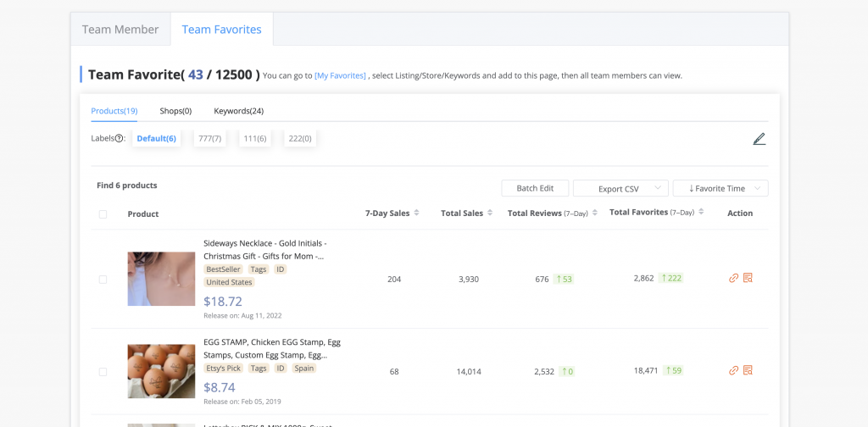
Task: Switch to the Team Member tab
Action: 120,30
